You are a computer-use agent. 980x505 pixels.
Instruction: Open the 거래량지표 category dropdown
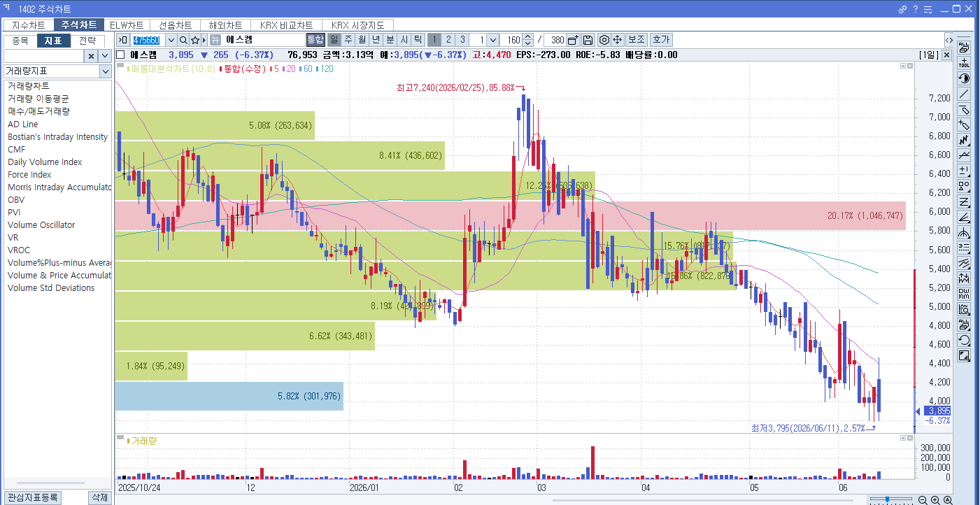click(105, 71)
